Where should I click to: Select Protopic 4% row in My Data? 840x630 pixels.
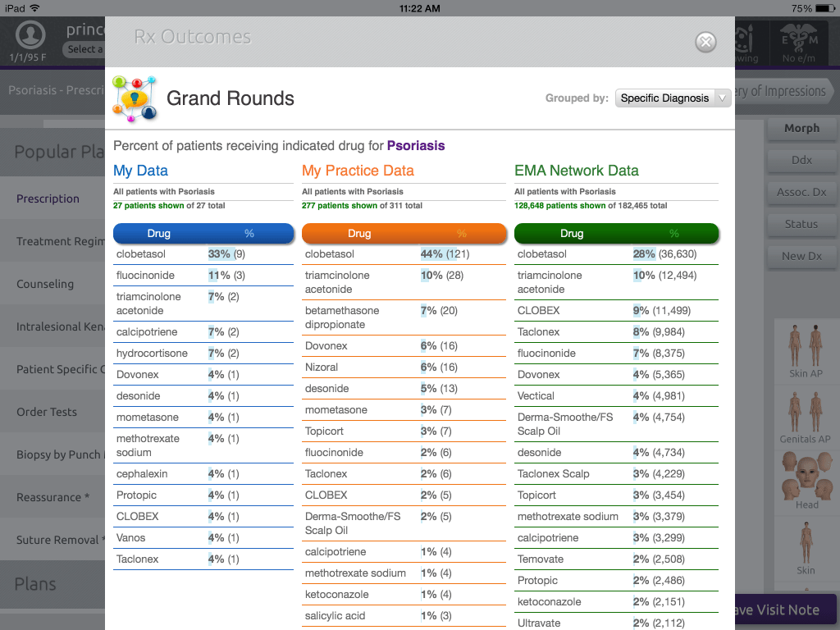click(203, 495)
